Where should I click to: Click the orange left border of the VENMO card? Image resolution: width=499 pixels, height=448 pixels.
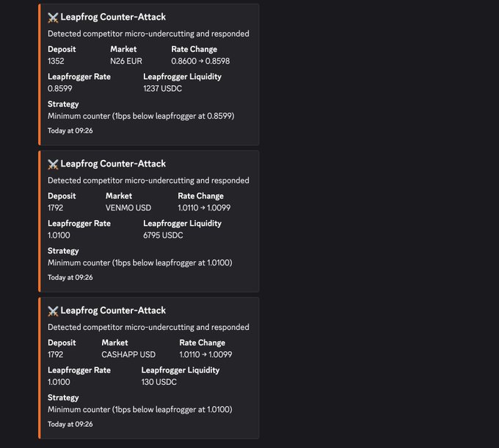pos(40,221)
